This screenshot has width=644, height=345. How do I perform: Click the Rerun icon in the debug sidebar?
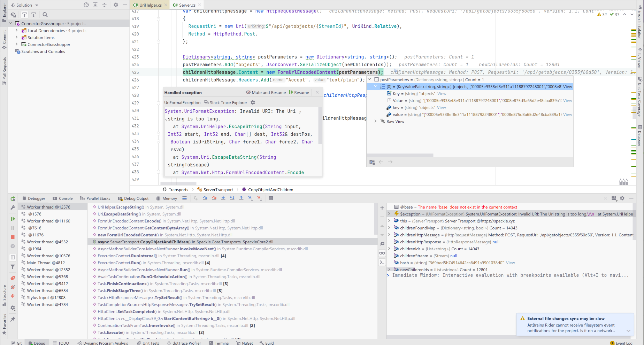coord(13,198)
